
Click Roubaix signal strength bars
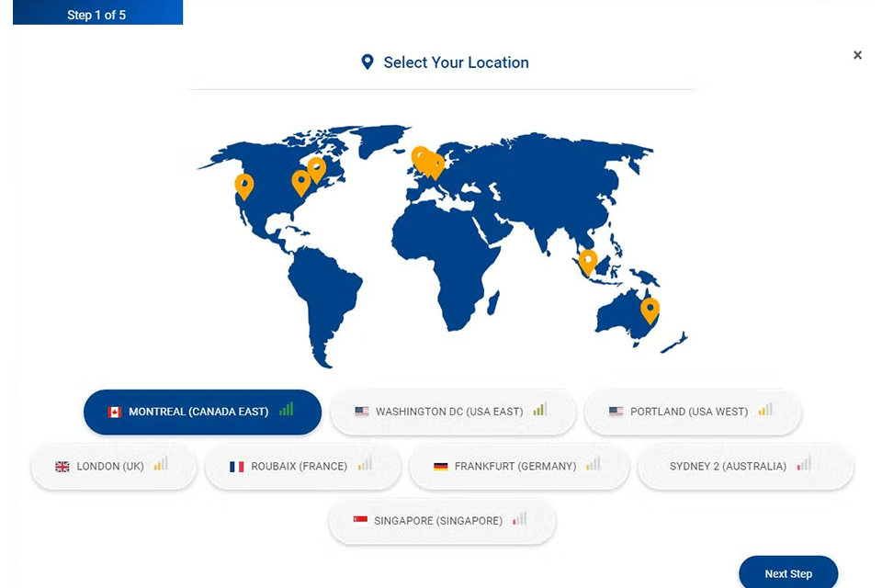(365, 464)
